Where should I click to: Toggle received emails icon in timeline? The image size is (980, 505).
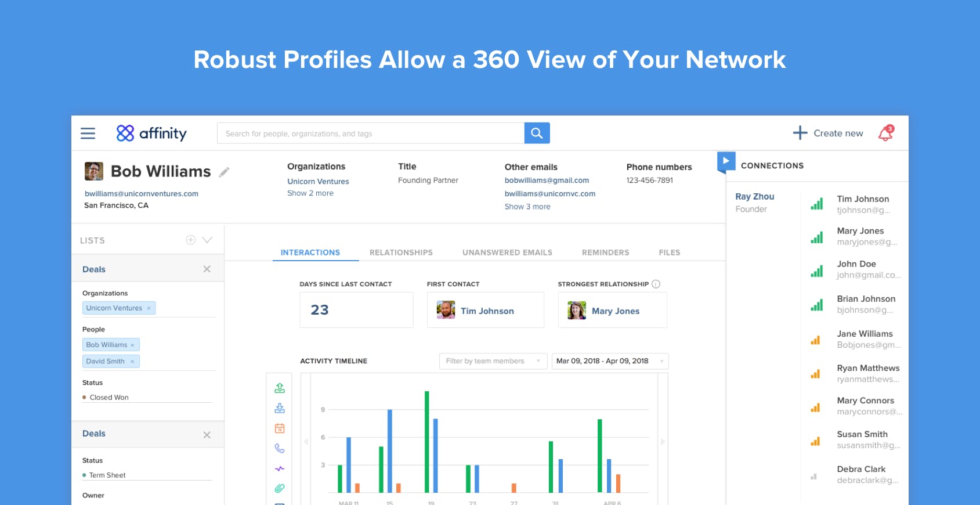click(280, 408)
